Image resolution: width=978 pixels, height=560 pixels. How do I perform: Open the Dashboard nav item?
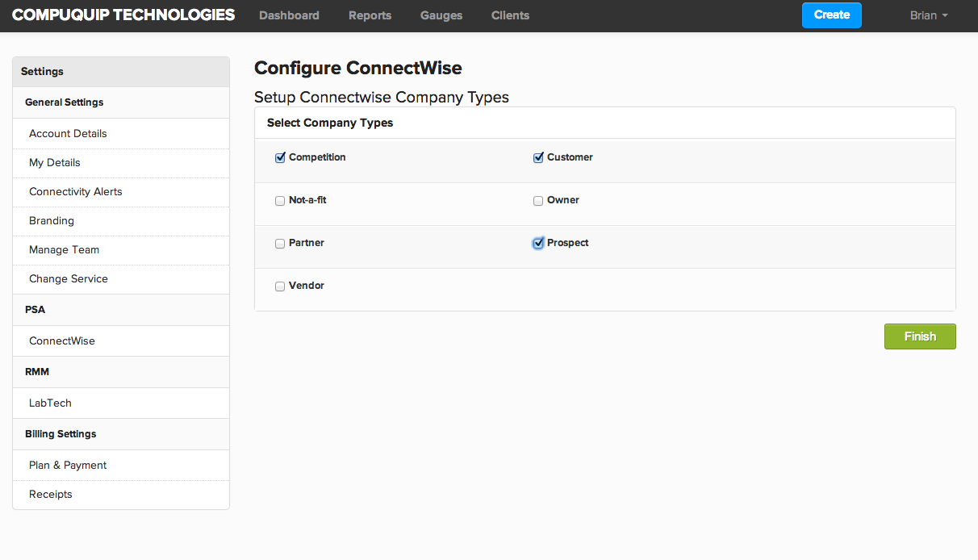289,15
